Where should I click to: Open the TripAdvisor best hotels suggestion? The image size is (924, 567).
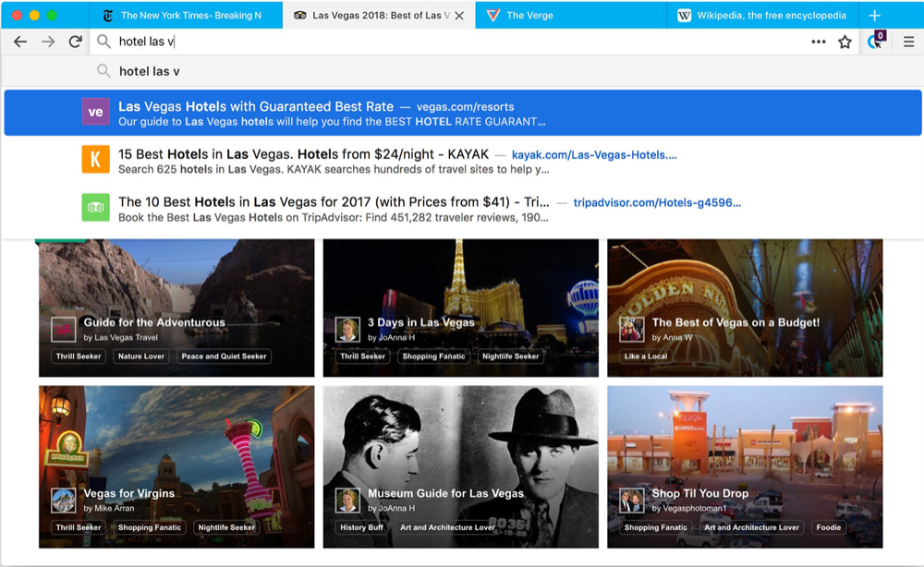click(463, 209)
